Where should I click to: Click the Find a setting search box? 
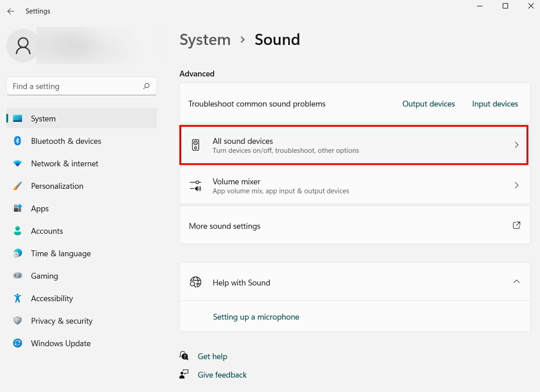[x=81, y=86]
